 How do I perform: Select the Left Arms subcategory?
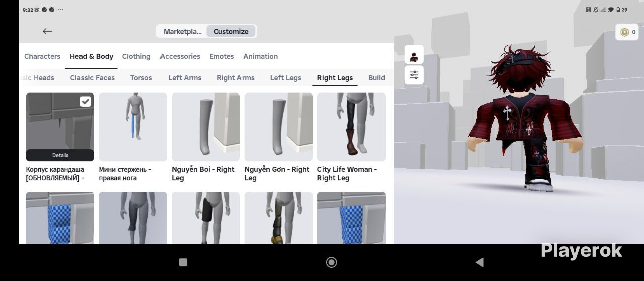coord(185,78)
